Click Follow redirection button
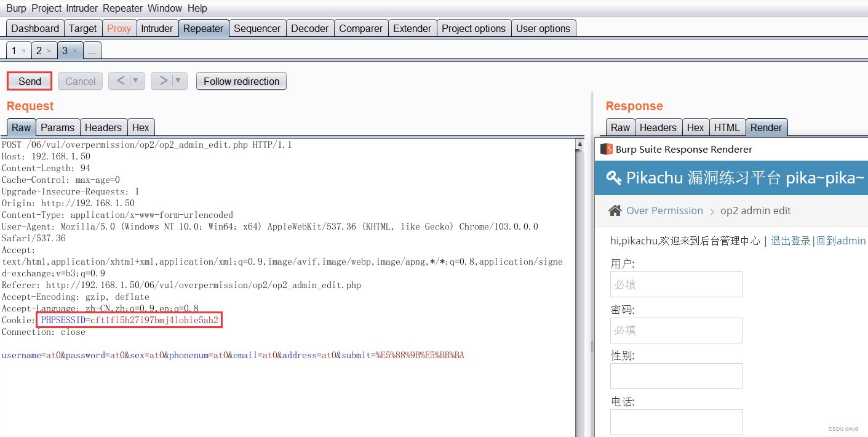The width and height of the screenshot is (868, 437). (x=241, y=81)
